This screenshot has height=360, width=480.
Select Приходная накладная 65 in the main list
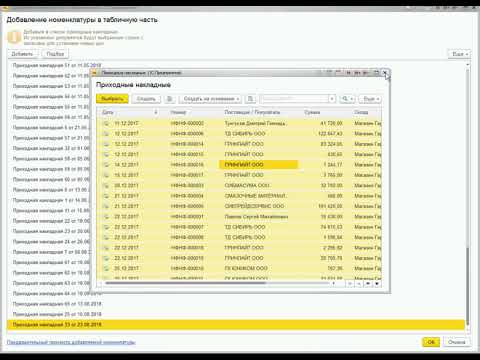pos(57,304)
